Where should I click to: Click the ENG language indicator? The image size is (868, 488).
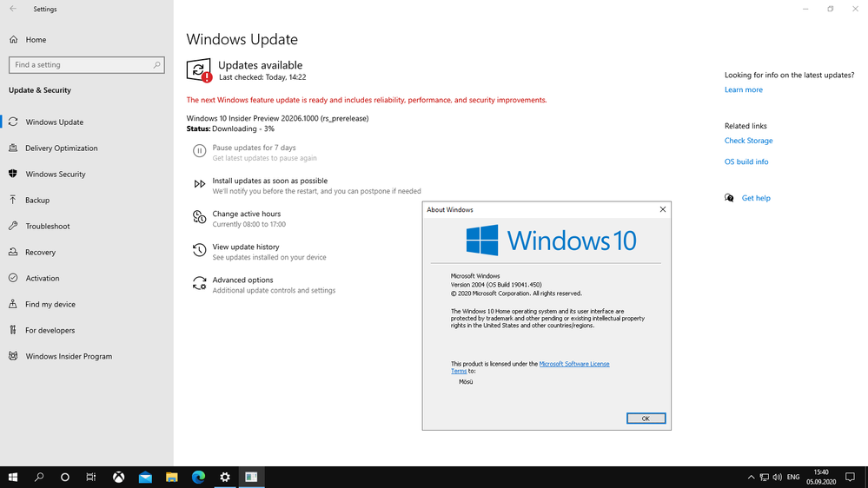click(x=793, y=477)
